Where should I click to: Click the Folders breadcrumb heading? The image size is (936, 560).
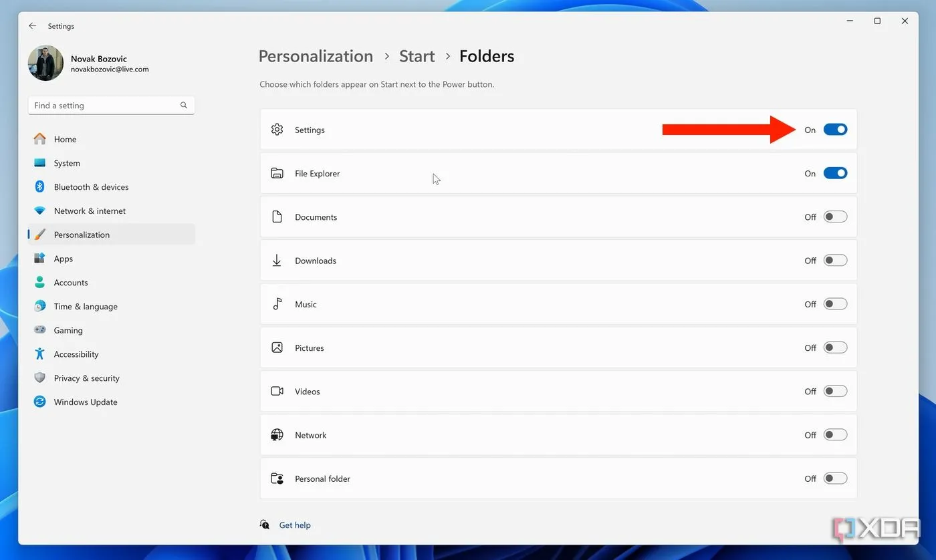coord(487,56)
